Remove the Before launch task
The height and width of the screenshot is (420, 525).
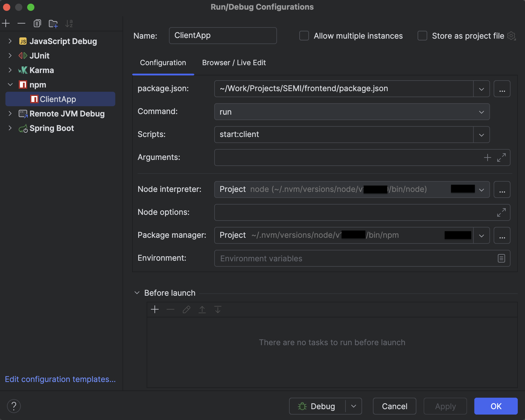170,310
